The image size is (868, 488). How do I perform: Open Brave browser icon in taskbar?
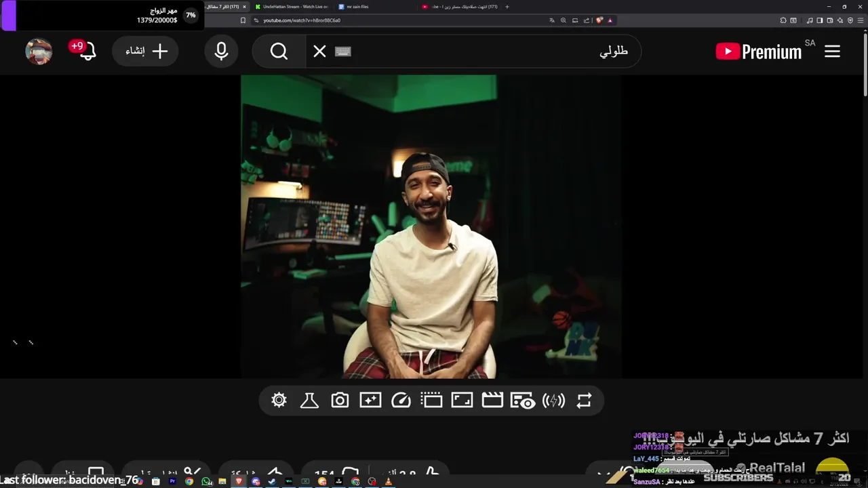pyautogui.click(x=239, y=481)
